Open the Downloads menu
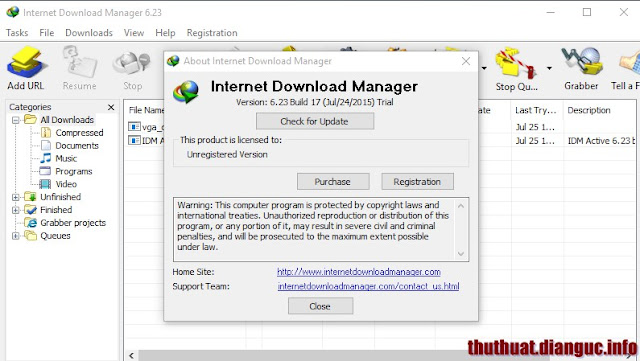The height and width of the screenshot is (361, 640). [89, 33]
